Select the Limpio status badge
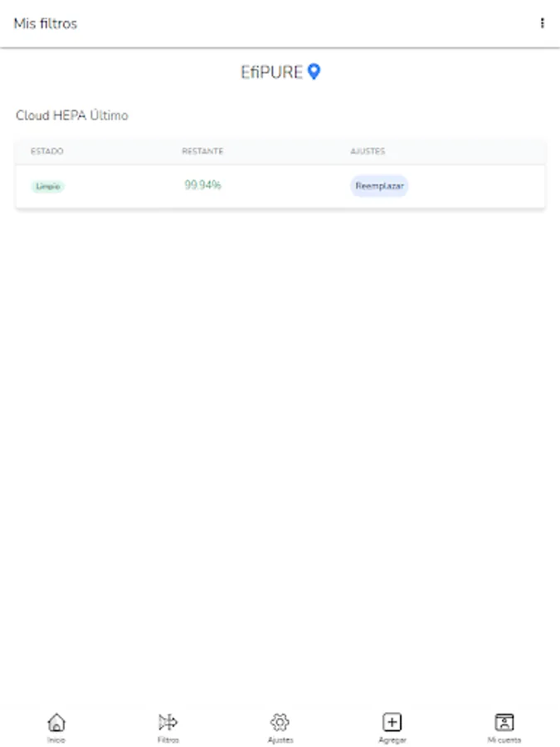 (48, 186)
